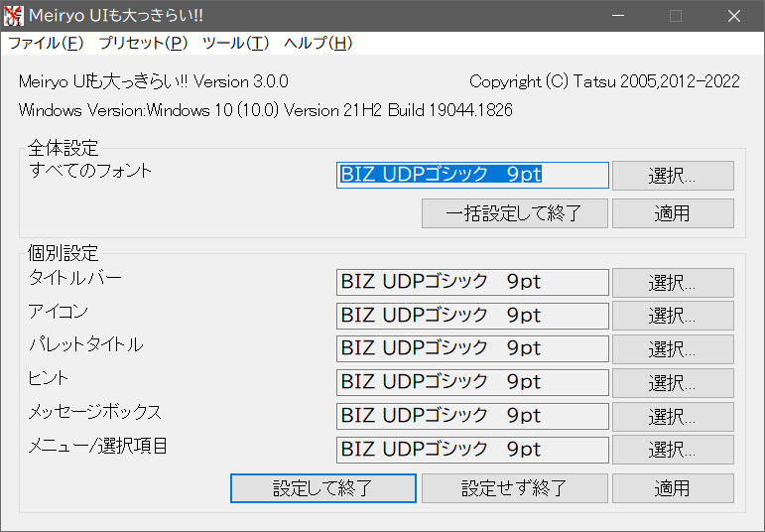The height and width of the screenshot is (532, 765).
Task: Minimize the Meiryo UIも大っきらい!! window
Action: pos(618,16)
